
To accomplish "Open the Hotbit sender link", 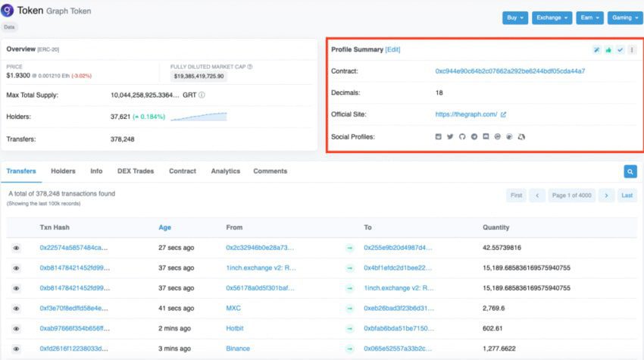I will [x=235, y=328].
